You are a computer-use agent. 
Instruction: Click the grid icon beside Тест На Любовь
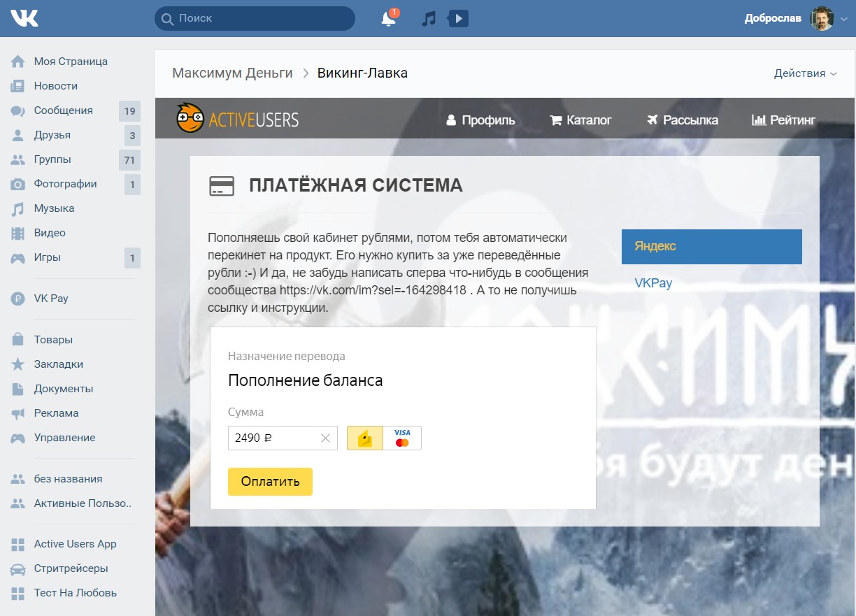point(18,593)
